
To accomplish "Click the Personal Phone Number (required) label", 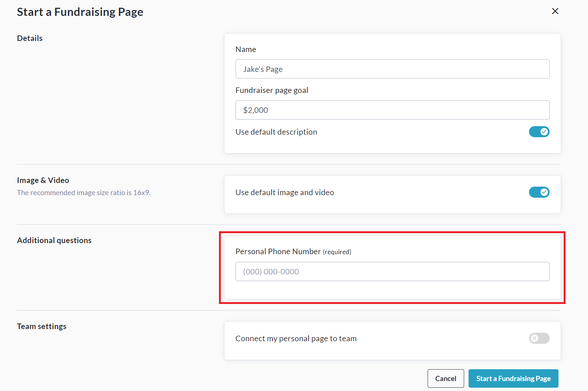I will (x=293, y=252).
